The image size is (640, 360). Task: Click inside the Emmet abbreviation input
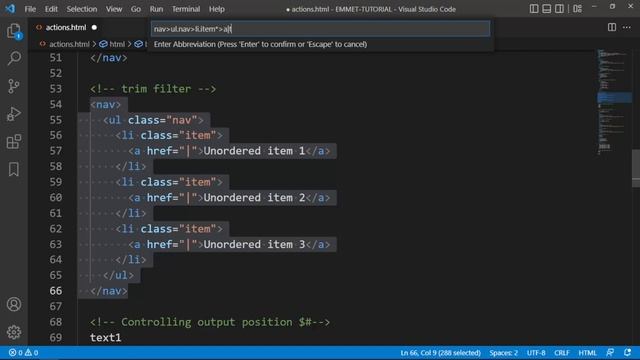(320, 29)
